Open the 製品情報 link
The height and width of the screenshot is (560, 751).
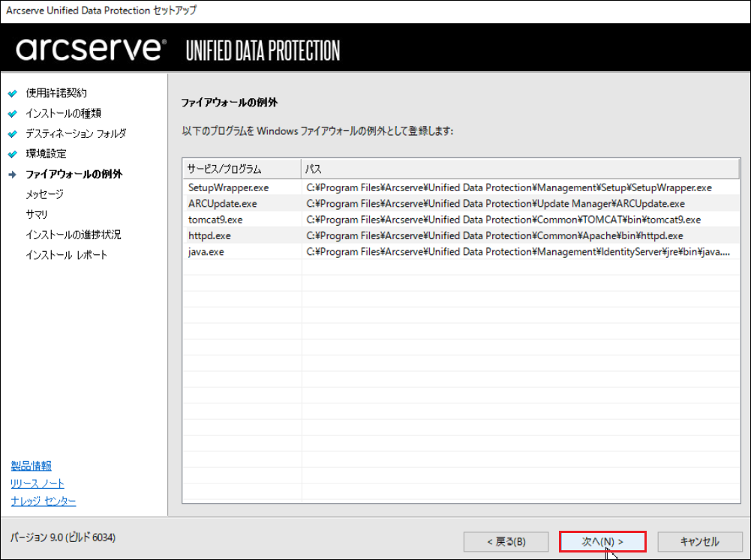[31, 466]
